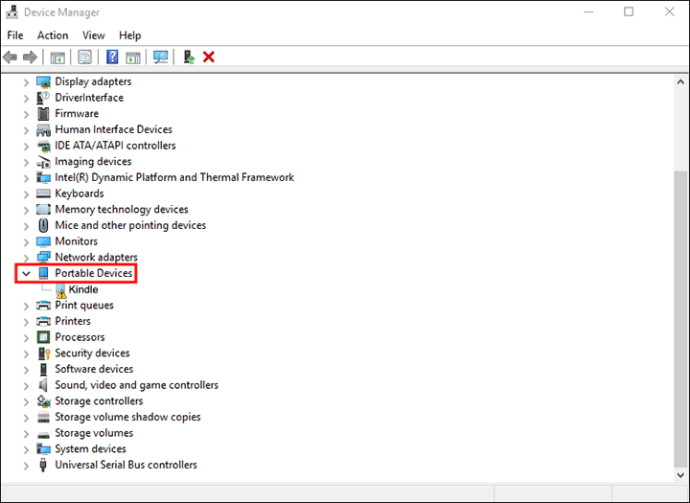Click Scan for hardware changes monitor icon
The height and width of the screenshot is (503, 690).
pyautogui.click(x=161, y=57)
